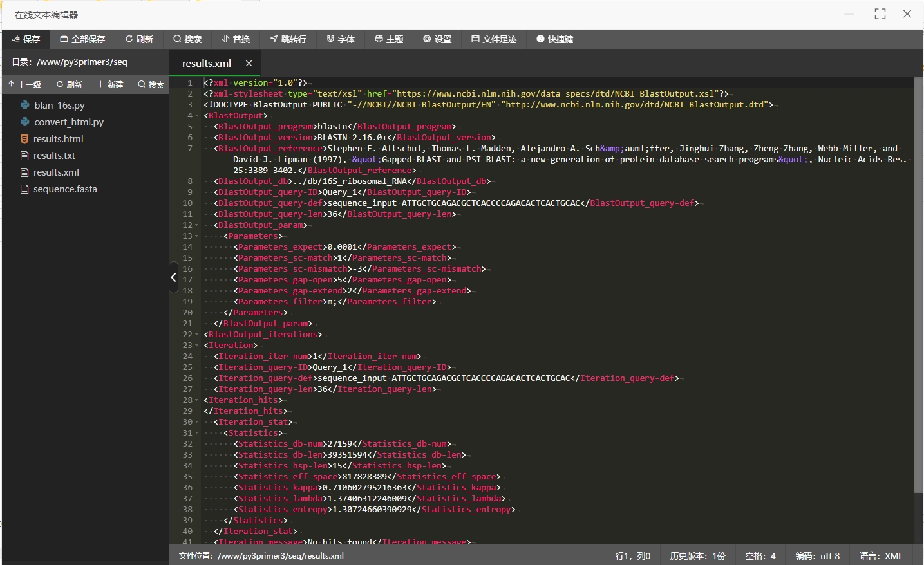Fold the BlastOutput tag at line 4
The image size is (924, 565).
point(197,116)
